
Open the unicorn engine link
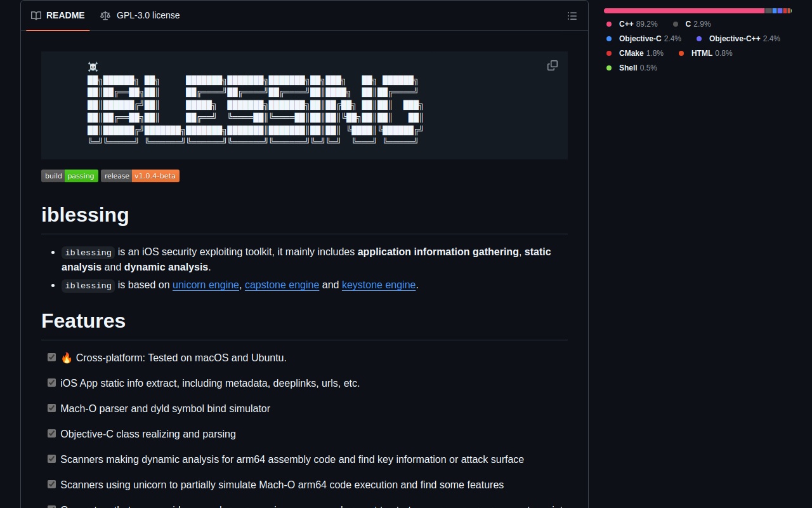click(206, 284)
